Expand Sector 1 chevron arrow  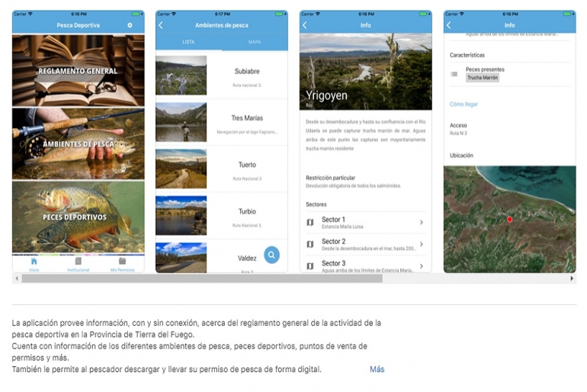pos(421,223)
